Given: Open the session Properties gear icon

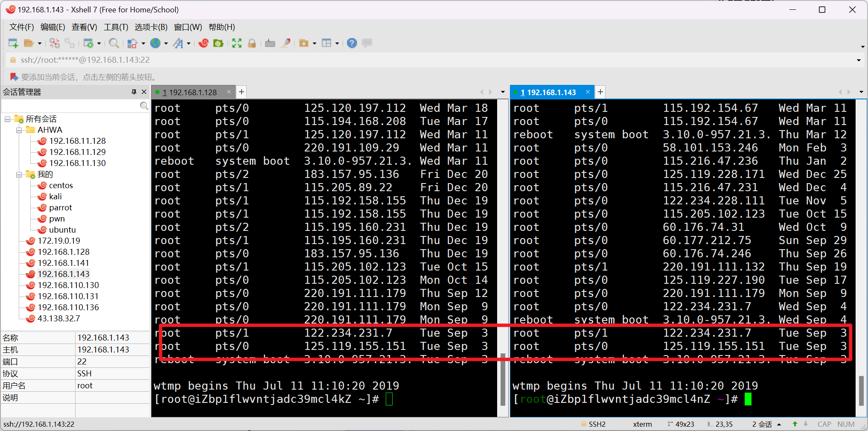Looking at the screenshot, I should (x=88, y=43).
